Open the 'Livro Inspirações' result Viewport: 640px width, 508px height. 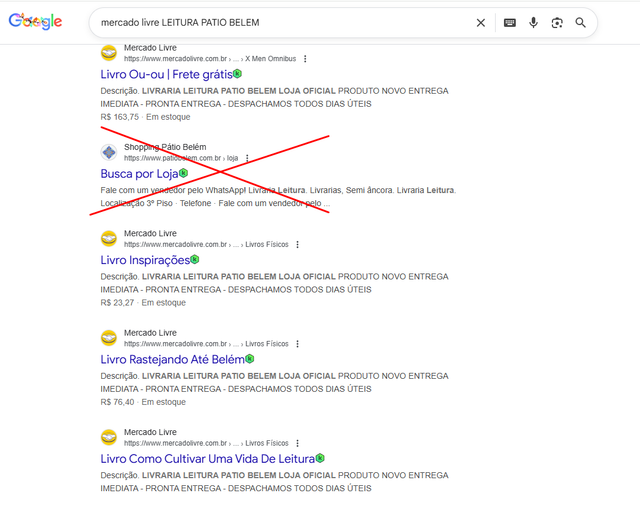[145, 260]
